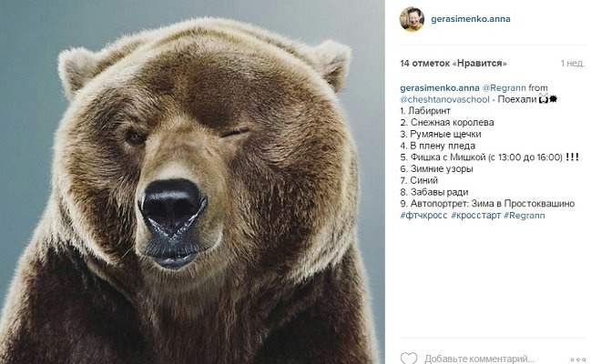Screen dimensions: 601x364
Task: Click the triple exclamation marks emoji
Action: [572, 157]
